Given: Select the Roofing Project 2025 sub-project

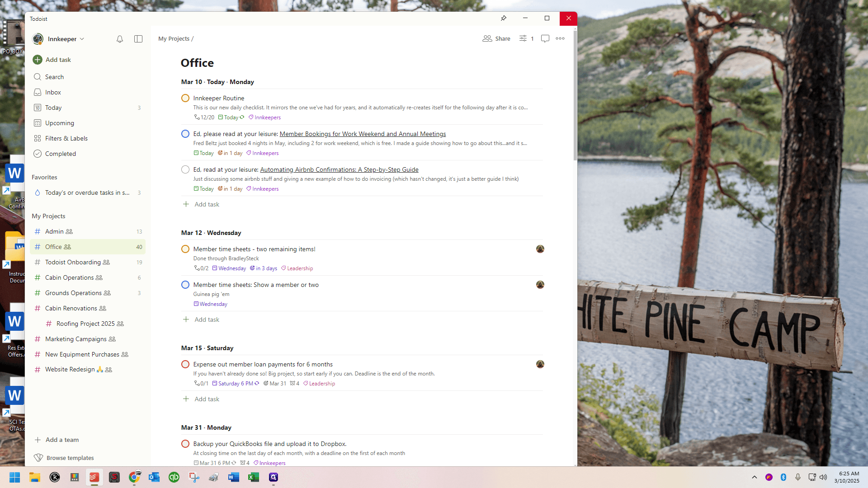Looking at the screenshot, I should [88, 324].
